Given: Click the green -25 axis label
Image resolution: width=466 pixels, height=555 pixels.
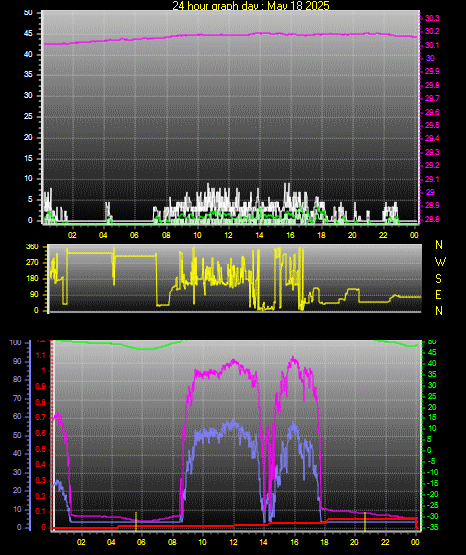Looking at the screenshot, I should (432, 505).
